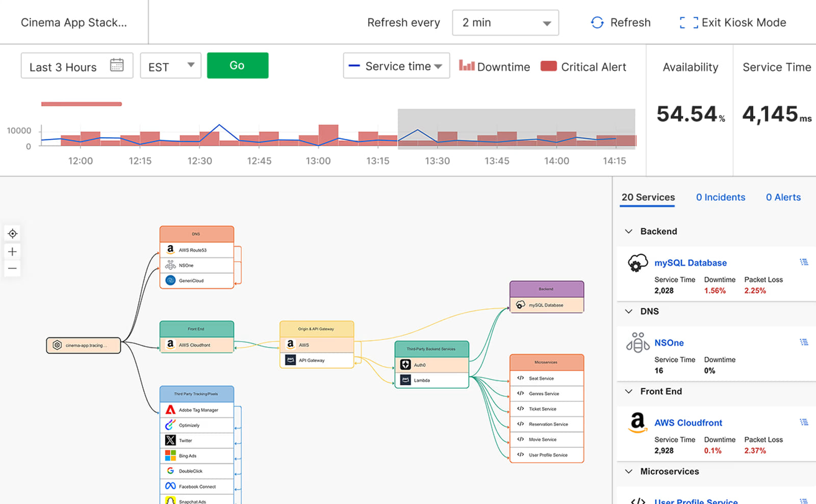The height and width of the screenshot is (504, 816).
Task: Open details list icon for AWS Cloudfront
Action: [804, 422]
